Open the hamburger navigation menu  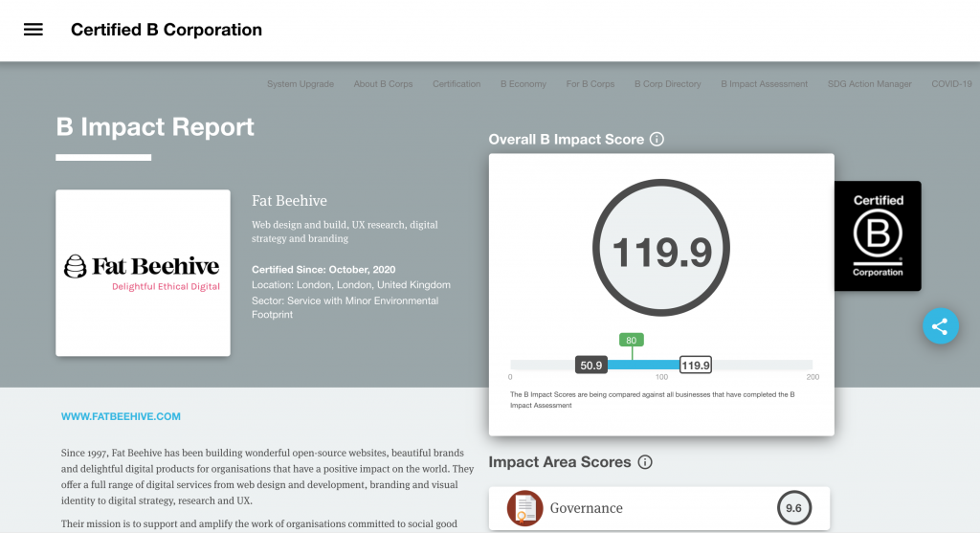point(33,30)
